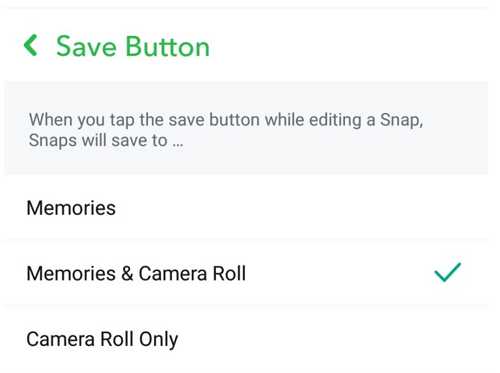Click empty area right of Memories row
Image resolution: width=500 pixels, height=373 pixels.
pos(300,208)
